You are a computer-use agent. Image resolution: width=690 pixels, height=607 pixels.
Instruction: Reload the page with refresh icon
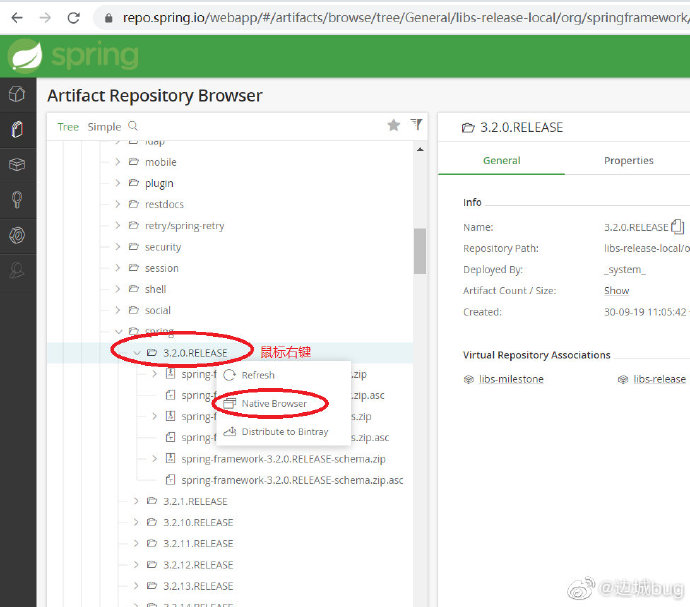click(73, 18)
